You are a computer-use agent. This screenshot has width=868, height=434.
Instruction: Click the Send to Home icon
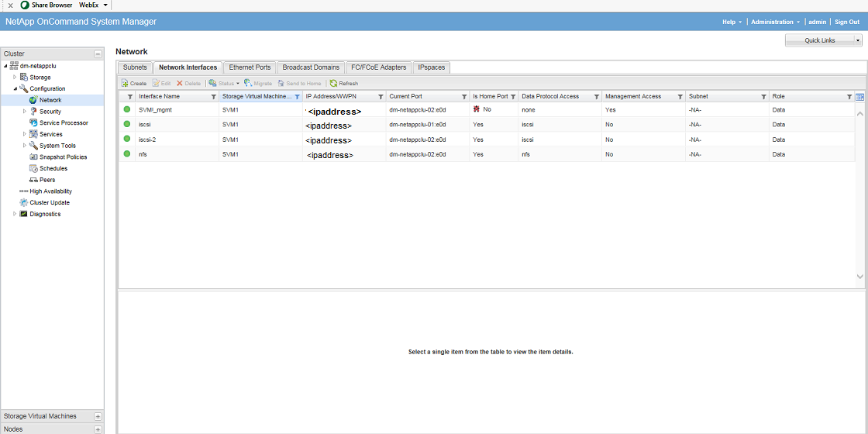pyautogui.click(x=281, y=83)
